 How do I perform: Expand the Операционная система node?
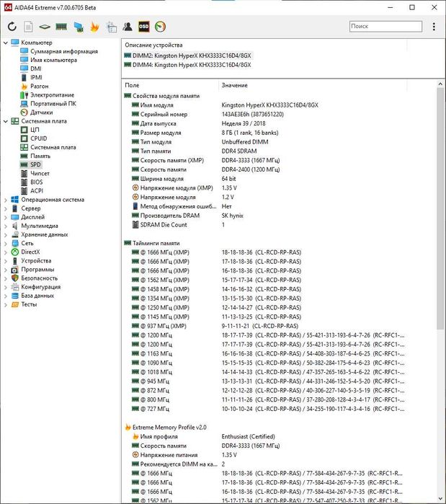coord(6,200)
